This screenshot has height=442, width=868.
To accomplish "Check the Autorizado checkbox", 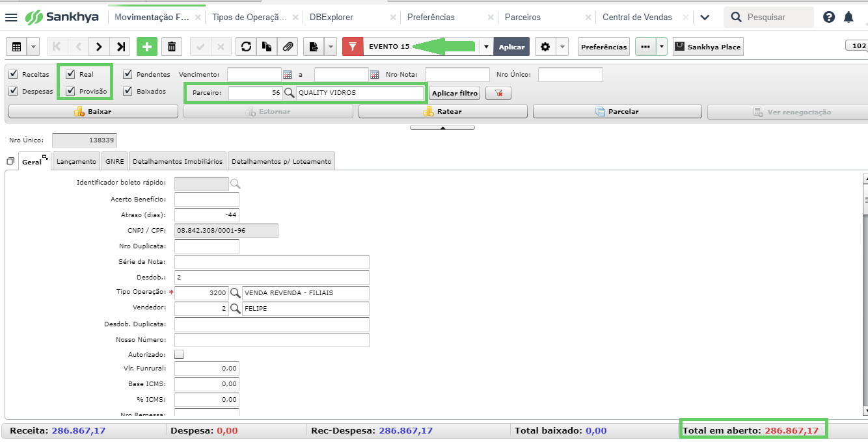I will (x=179, y=354).
